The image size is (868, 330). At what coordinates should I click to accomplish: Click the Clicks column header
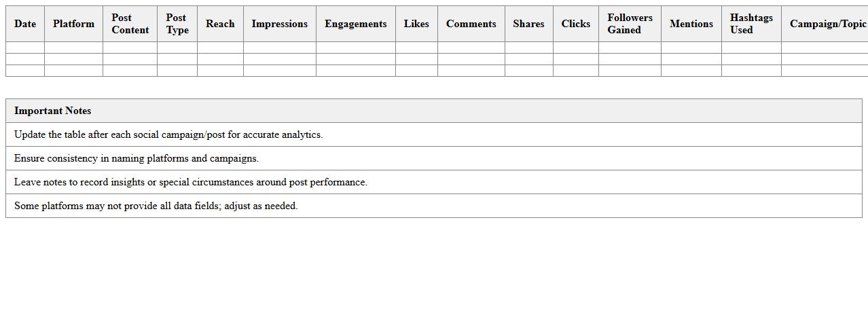(575, 24)
